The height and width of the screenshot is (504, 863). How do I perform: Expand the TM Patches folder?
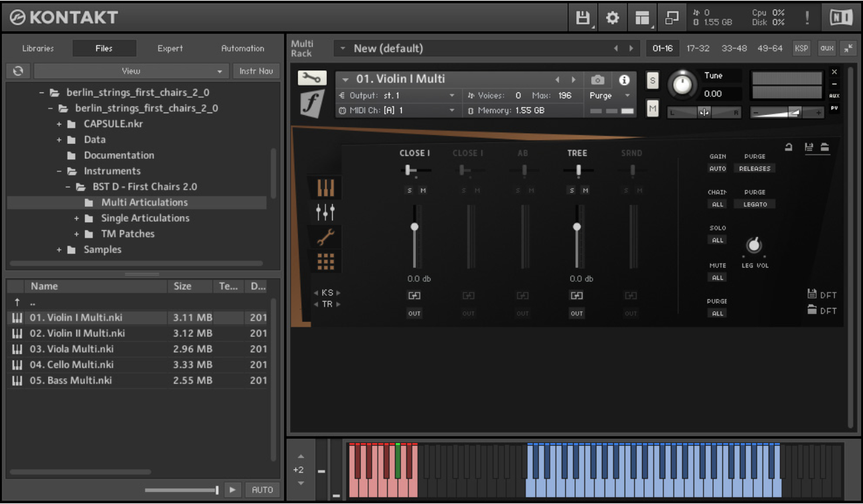coord(77,234)
